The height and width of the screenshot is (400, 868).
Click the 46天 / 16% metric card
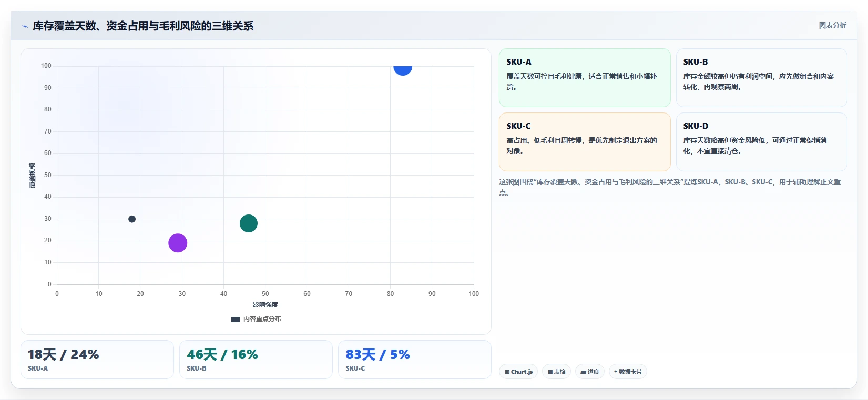pos(256,360)
